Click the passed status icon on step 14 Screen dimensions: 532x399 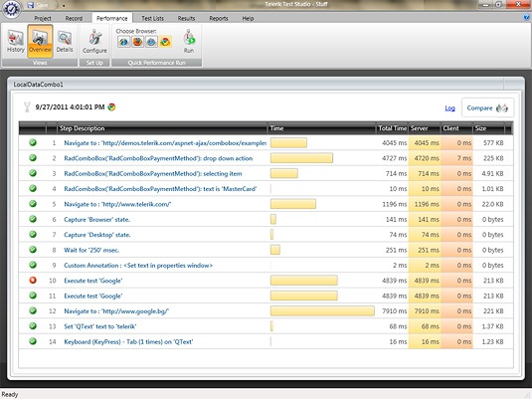[x=33, y=341]
